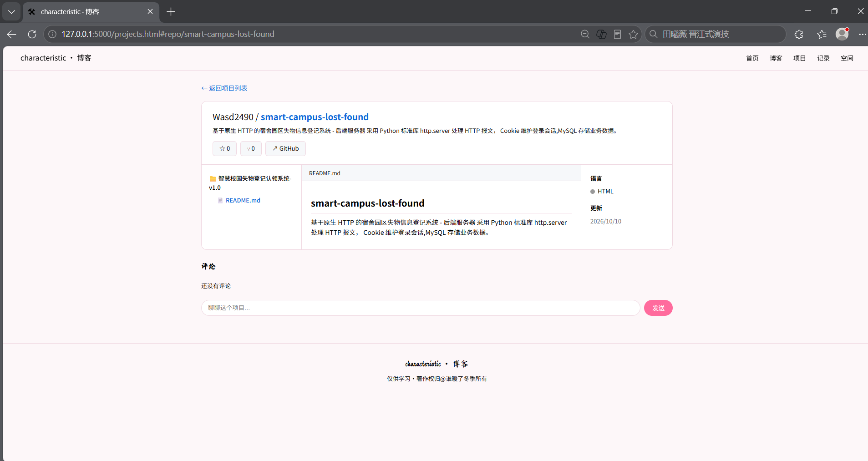Open browser settings and more menu
Viewport: 868px width, 461px height.
click(862, 34)
